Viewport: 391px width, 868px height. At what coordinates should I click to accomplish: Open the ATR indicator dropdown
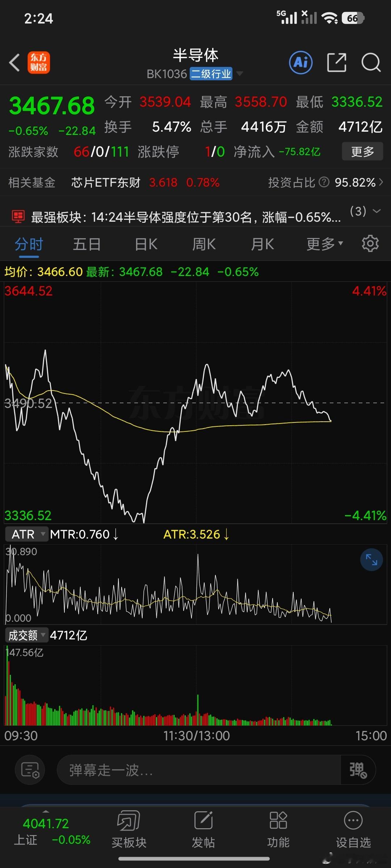click(x=26, y=534)
